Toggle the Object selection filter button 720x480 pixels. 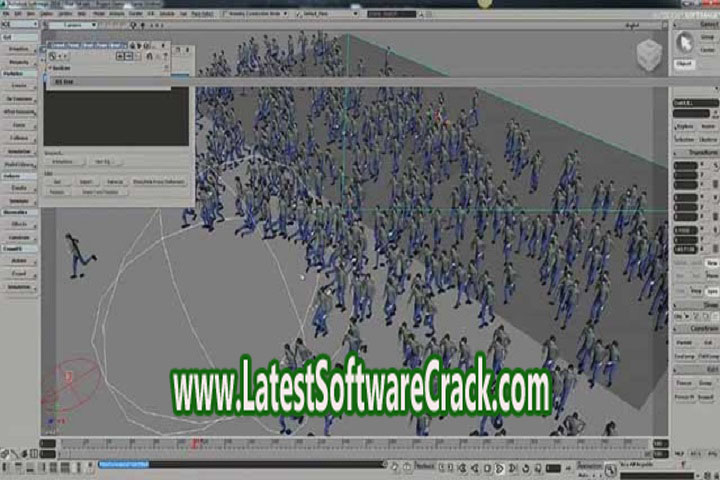coord(684,64)
